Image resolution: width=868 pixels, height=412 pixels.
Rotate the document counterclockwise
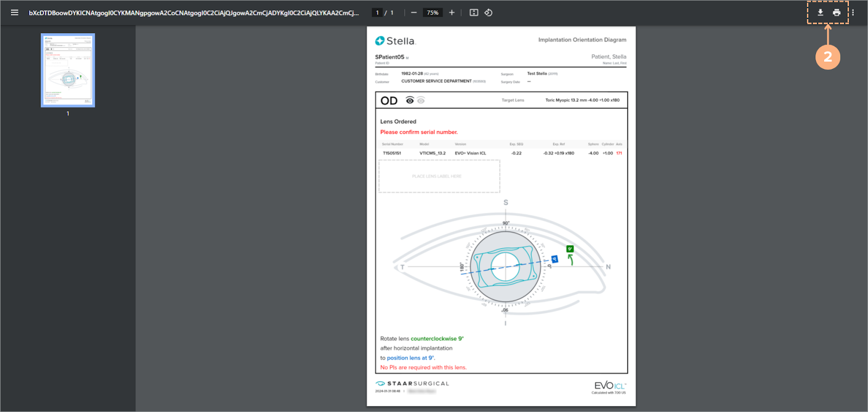(x=488, y=12)
